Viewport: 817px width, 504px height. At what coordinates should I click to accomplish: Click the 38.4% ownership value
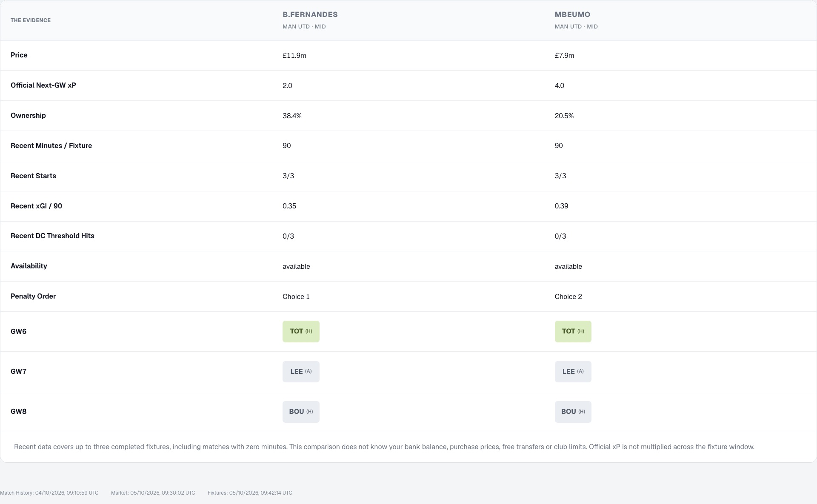pos(292,116)
